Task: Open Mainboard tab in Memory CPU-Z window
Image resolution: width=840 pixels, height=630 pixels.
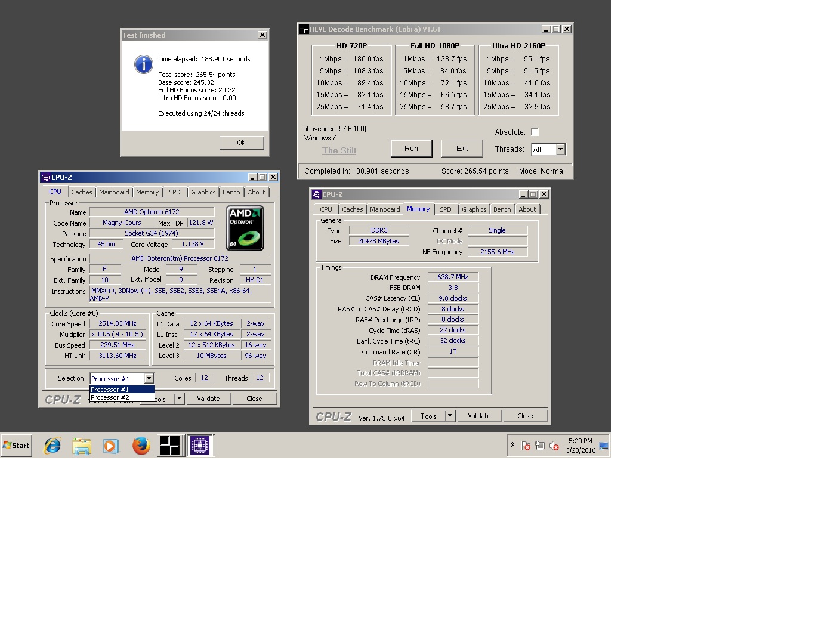Action: click(x=385, y=209)
